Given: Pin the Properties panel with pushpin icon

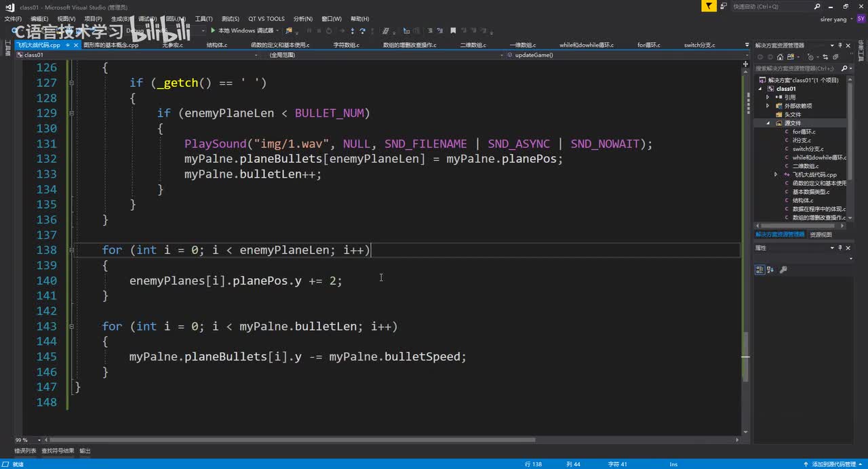Looking at the screenshot, I should pos(842,248).
